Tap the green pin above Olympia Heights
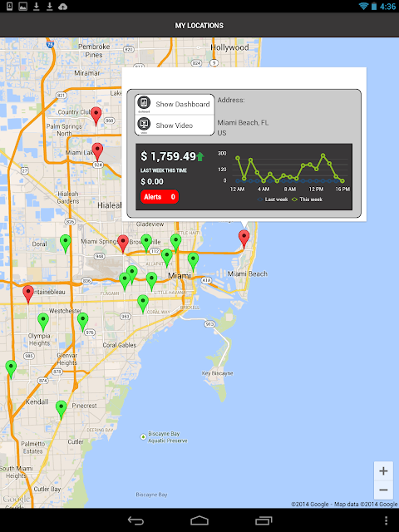Image resolution: width=399 pixels, height=532 pixels. tap(43, 322)
